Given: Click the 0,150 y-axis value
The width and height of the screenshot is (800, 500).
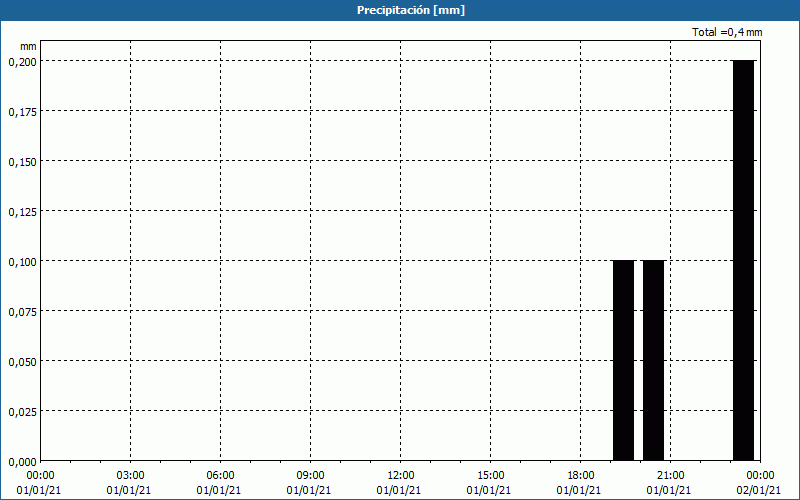Looking at the screenshot, I should [x=22, y=162].
